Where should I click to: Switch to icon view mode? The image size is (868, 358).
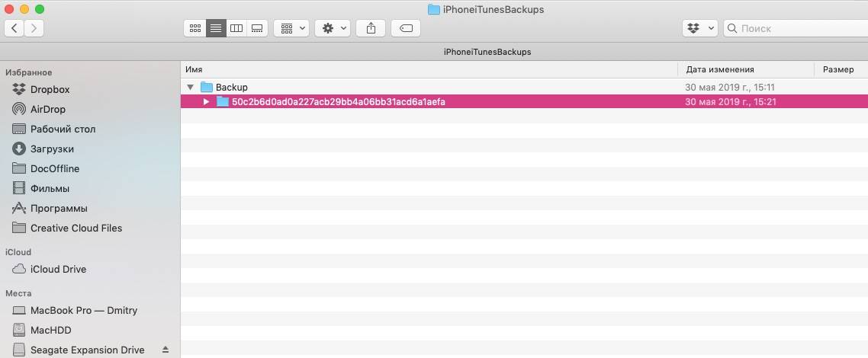point(195,28)
